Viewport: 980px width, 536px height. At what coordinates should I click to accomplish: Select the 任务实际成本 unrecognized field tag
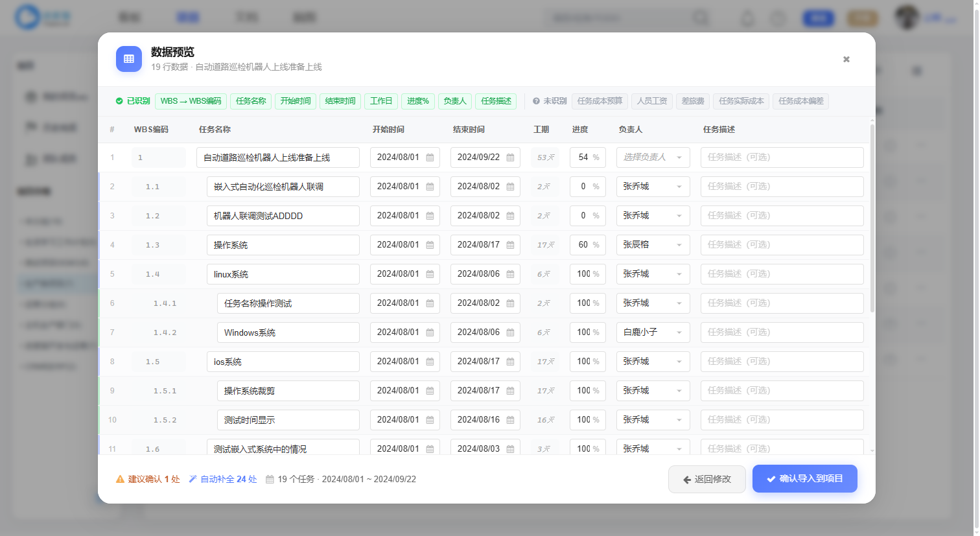(741, 101)
